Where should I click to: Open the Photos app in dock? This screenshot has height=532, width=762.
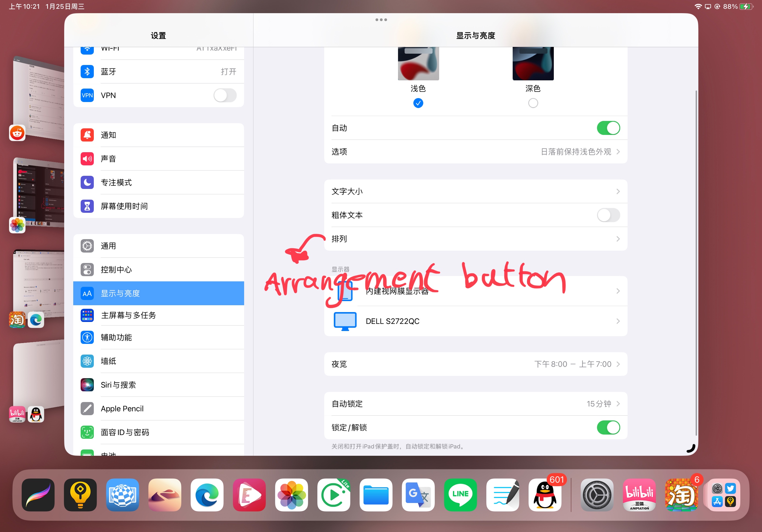pyautogui.click(x=291, y=494)
